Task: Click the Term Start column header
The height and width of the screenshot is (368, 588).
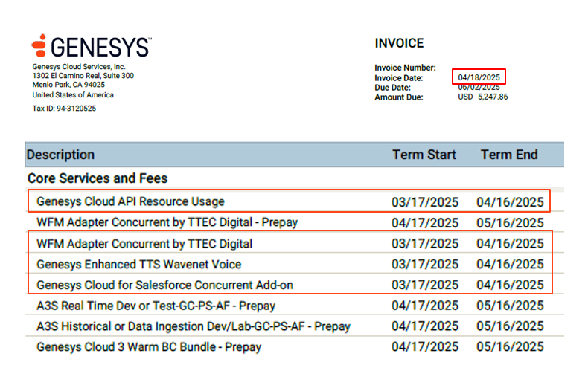Action: pyautogui.click(x=424, y=155)
